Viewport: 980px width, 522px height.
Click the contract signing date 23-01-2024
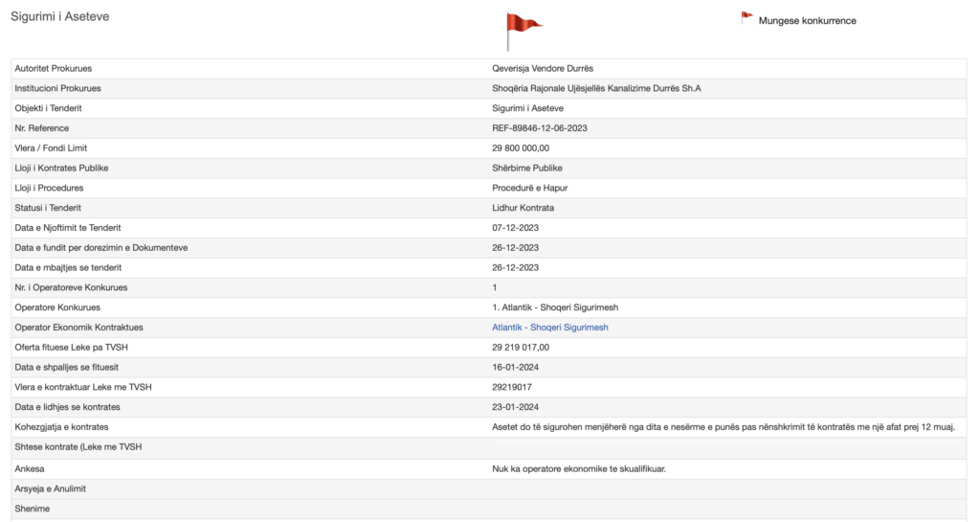[515, 407]
